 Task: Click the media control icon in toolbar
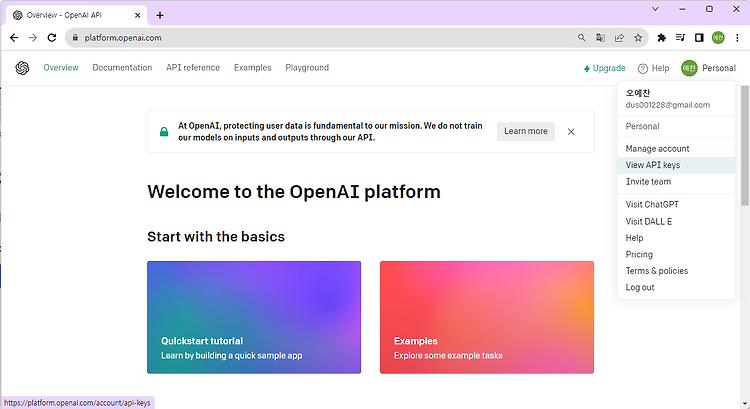[680, 37]
